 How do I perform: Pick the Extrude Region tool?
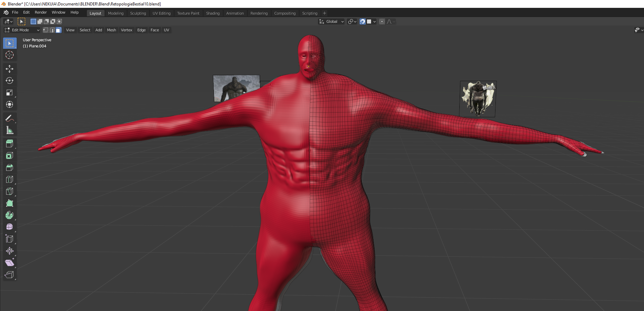(x=10, y=144)
